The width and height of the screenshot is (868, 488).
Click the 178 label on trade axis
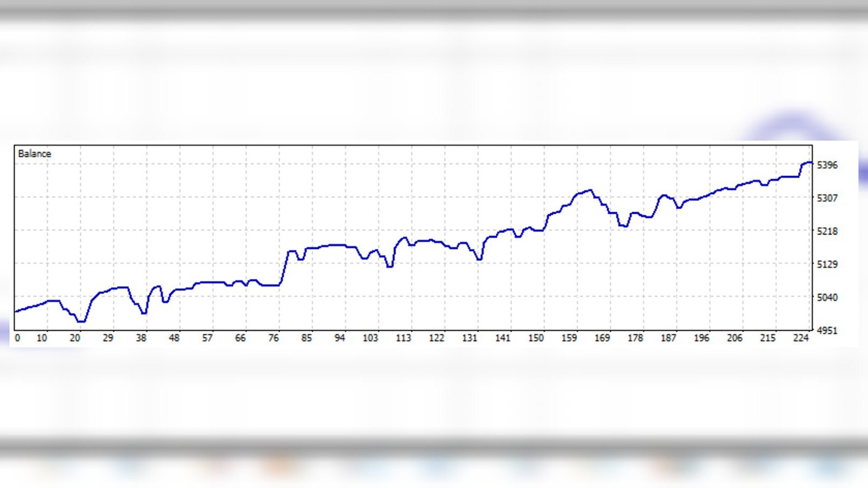click(x=635, y=338)
